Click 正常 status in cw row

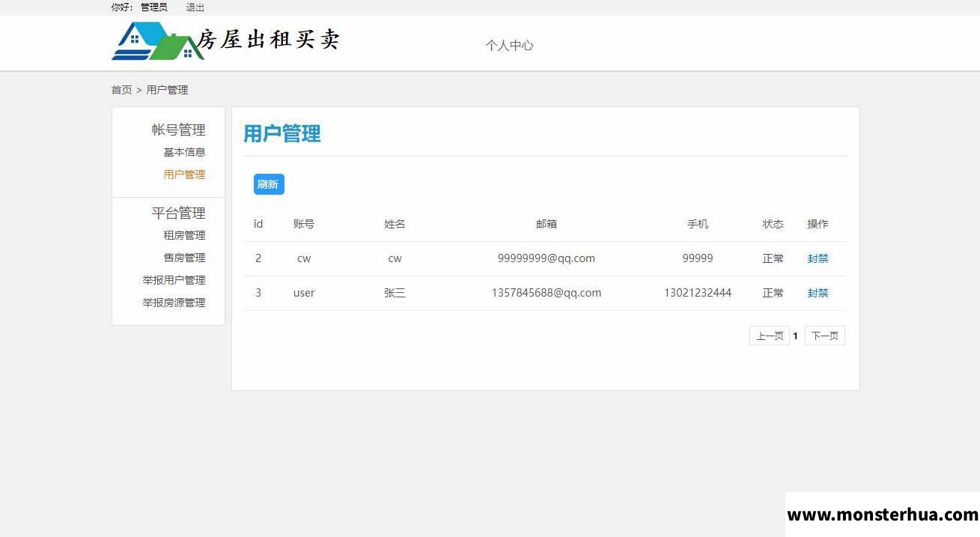click(773, 258)
